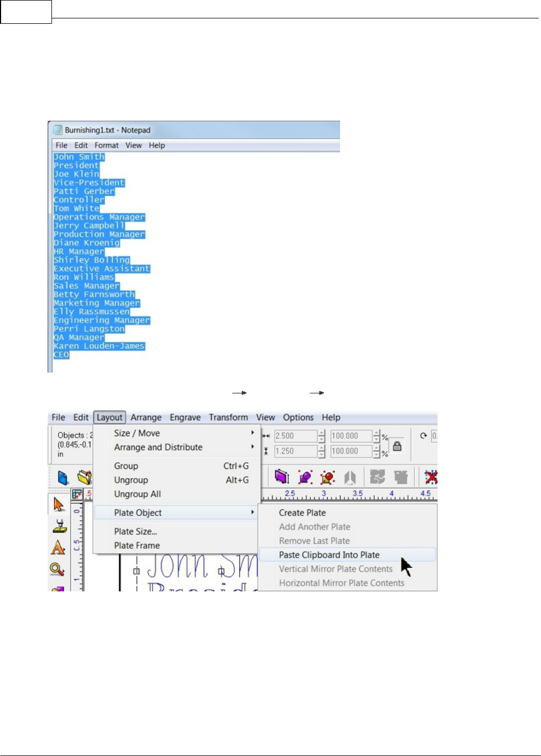The height and width of the screenshot is (756, 541).
Task: Open the Arrange menu
Action: click(x=146, y=418)
